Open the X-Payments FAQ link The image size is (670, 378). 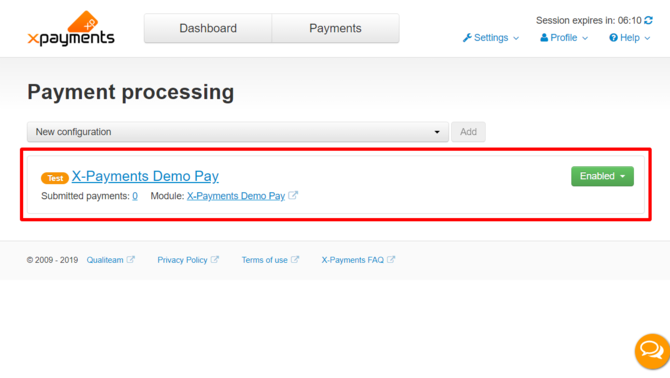353,260
